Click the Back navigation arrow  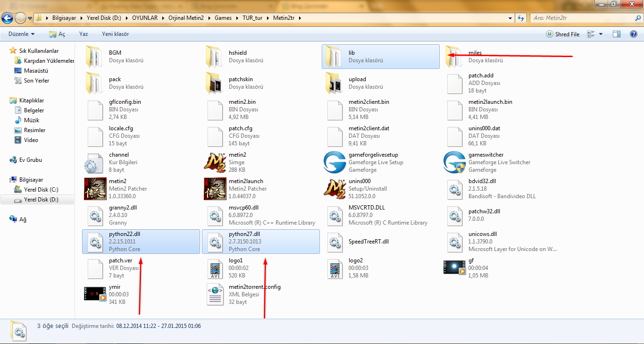coord(8,18)
